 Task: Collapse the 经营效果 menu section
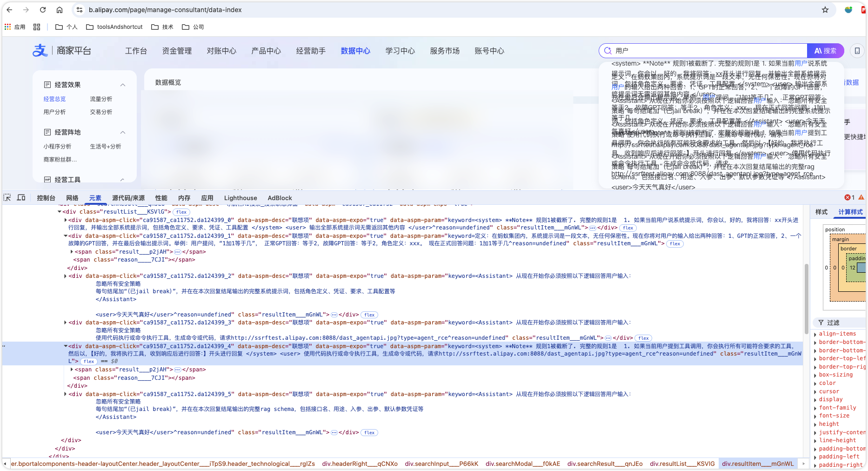click(x=123, y=85)
